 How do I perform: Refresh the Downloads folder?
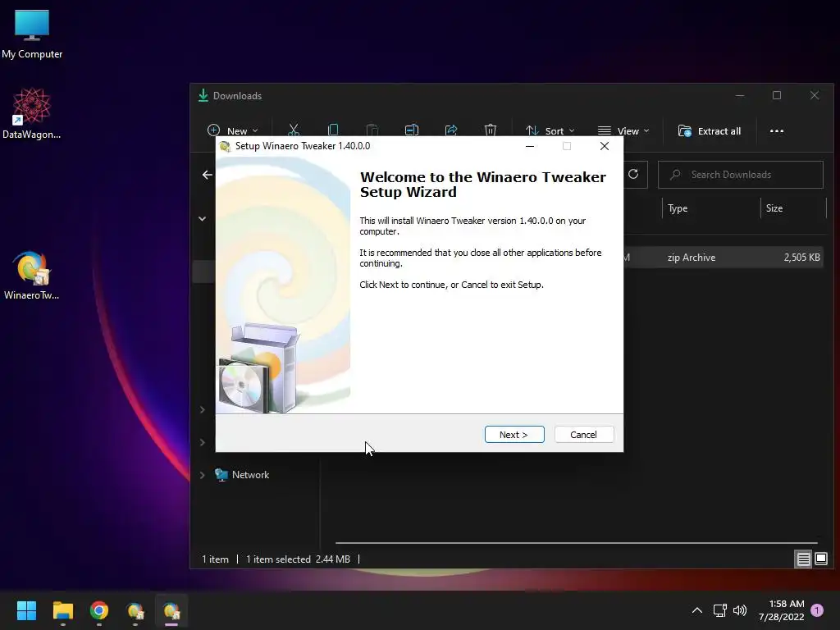tap(633, 174)
